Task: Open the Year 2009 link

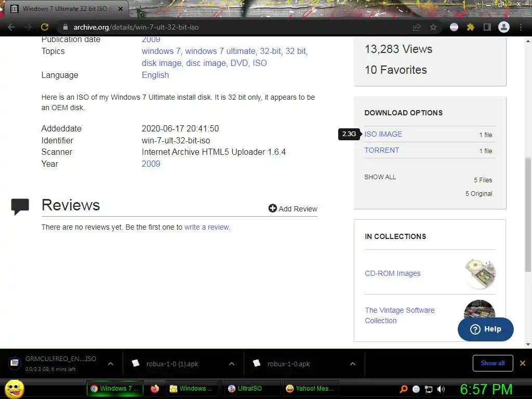Action: [x=151, y=164]
